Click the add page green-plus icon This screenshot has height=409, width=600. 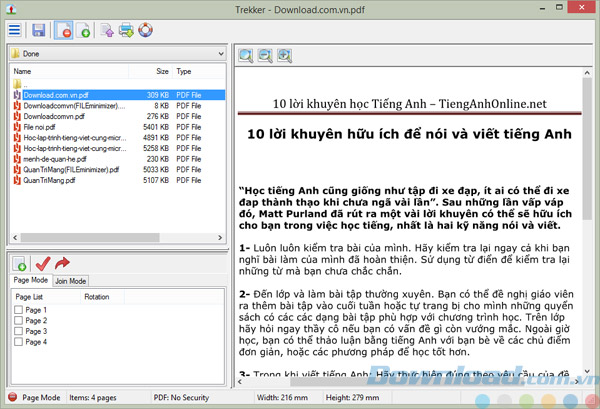(x=86, y=29)
